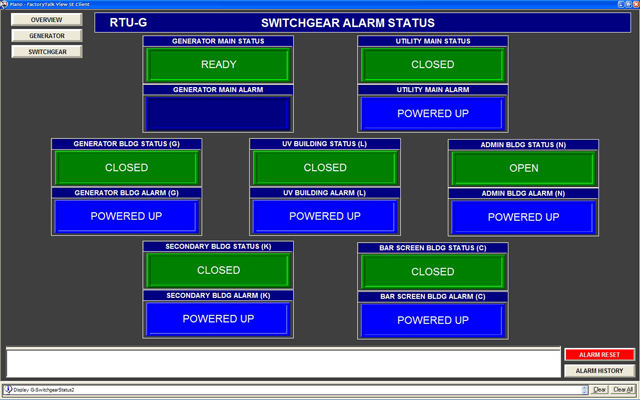The image size is (640, 400).
Task: Open ALARM HISTORY
Action: pos(599,370)
